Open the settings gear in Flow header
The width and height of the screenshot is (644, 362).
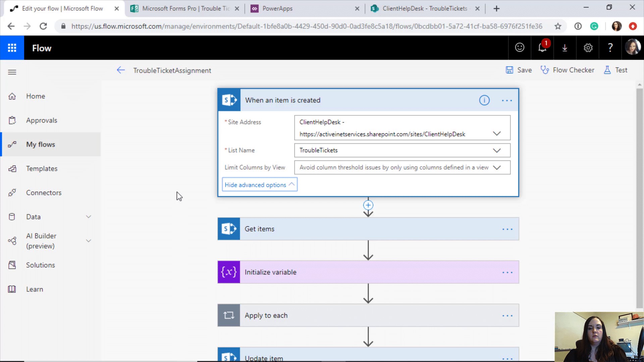tap(588, 48)
